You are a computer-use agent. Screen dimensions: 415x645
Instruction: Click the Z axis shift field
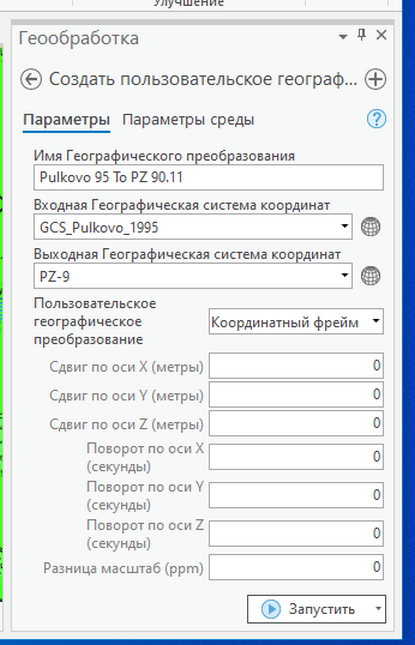pos(296,423)
